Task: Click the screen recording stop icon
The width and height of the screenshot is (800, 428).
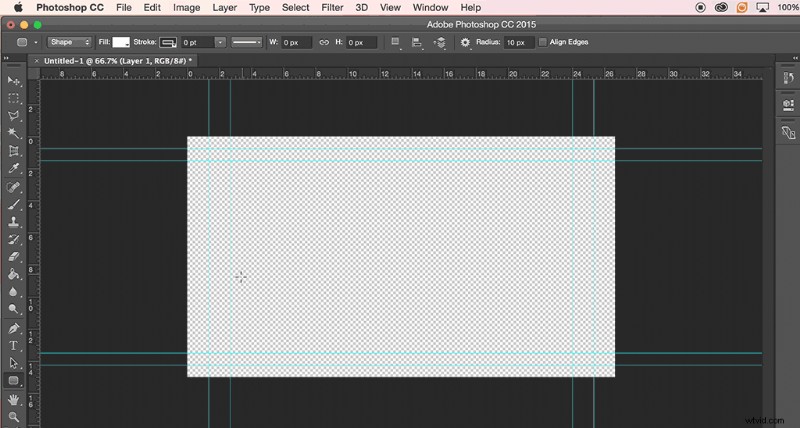Action: click(x=701, y=7)
